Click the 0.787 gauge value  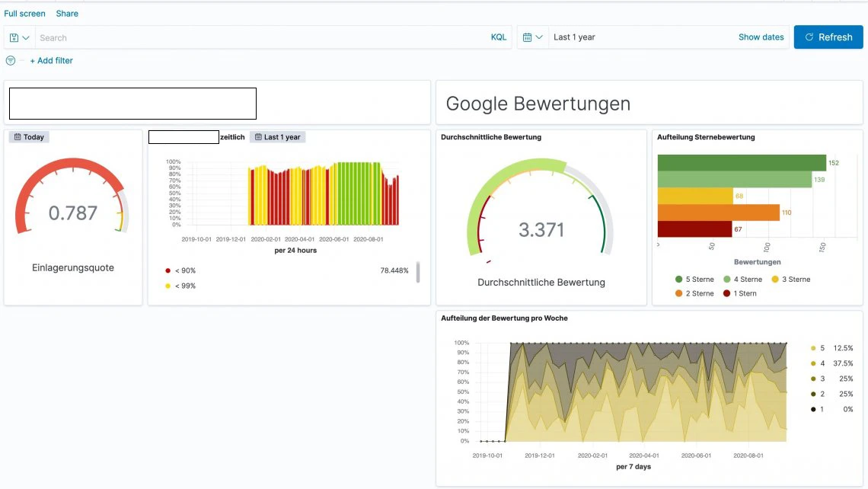pyautogui.click(x=72, y=213)
